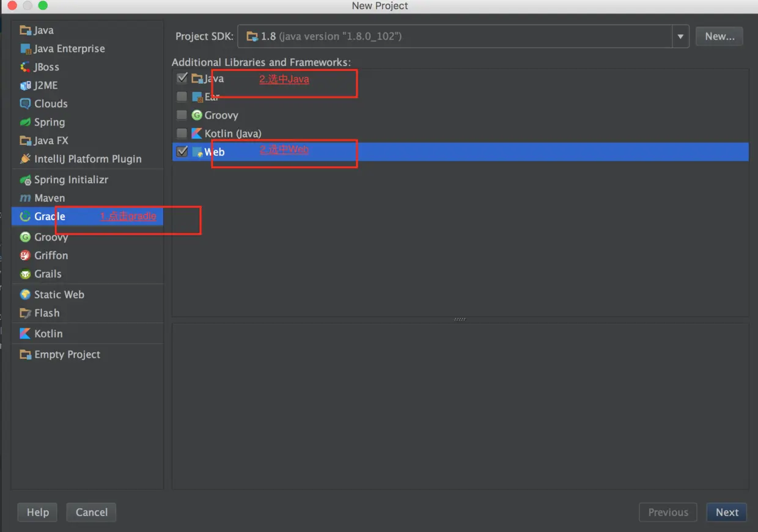Click the Groovy framework icon in libraries list
Image resolution: width=758 pixels, height=532 pixels.
197,115
